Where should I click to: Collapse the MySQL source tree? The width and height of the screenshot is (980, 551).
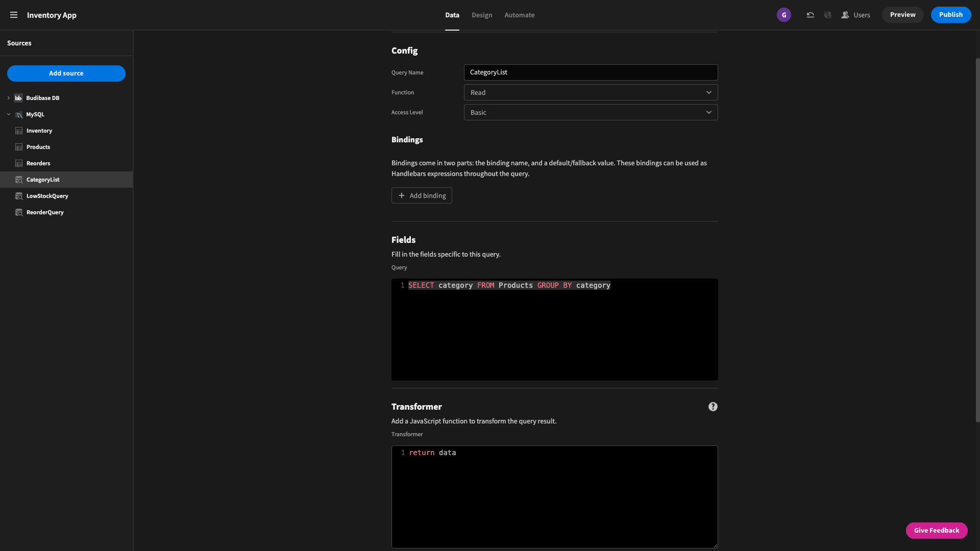pyautogui.click(x=8, y=114)
